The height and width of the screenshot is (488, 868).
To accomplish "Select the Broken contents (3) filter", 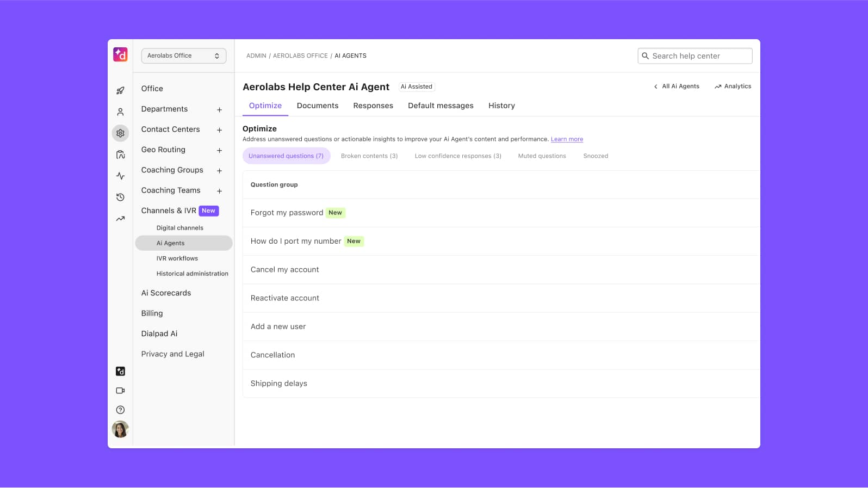I will click(369, 156).
